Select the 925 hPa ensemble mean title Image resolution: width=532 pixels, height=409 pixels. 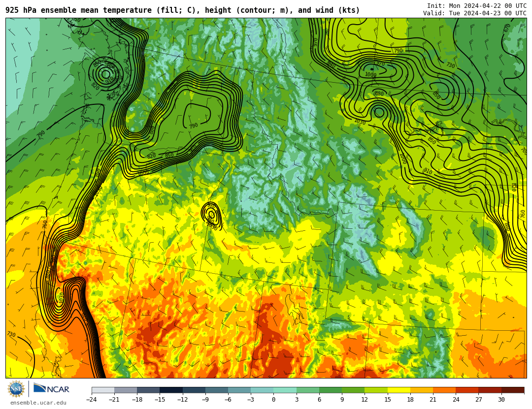(x=183, y=10)
